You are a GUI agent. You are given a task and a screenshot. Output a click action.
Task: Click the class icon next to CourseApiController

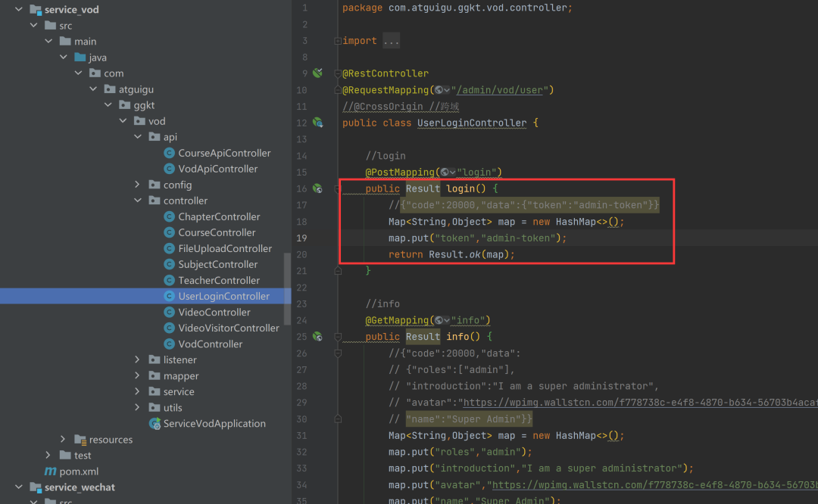click(x=169, y=153)
